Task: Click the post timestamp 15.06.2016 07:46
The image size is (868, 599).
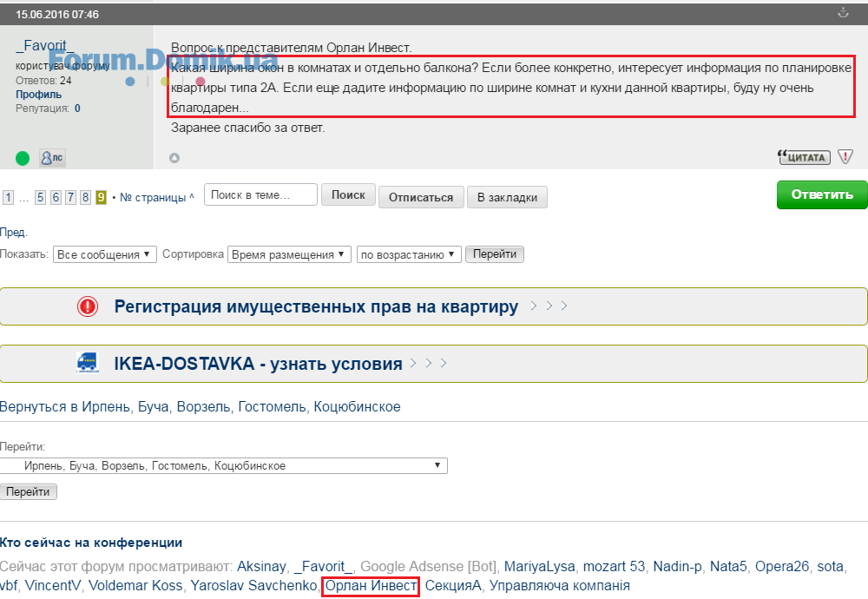Action: (57, 15)
